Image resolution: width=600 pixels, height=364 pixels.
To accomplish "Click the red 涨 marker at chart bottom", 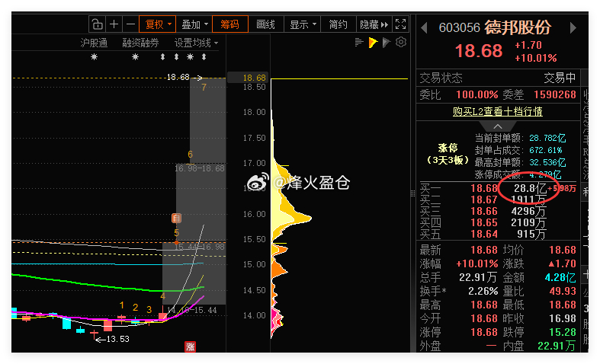I will 190,346.
